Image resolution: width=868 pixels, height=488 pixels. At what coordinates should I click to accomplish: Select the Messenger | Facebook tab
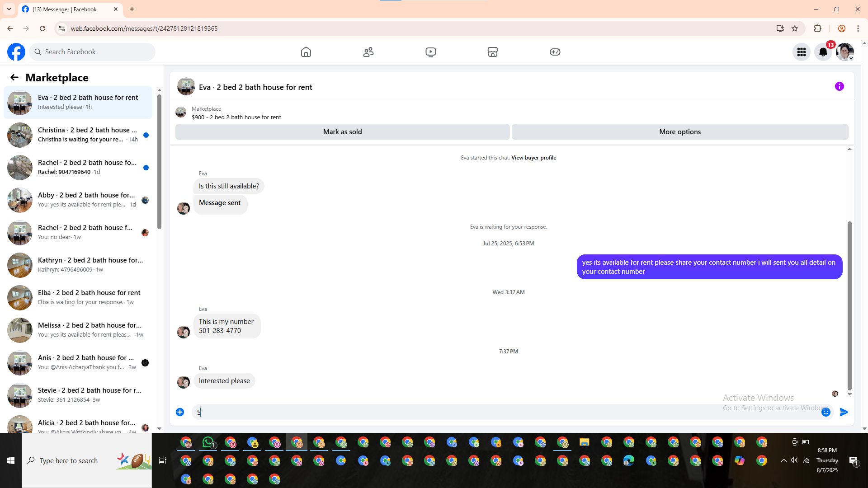70,9
